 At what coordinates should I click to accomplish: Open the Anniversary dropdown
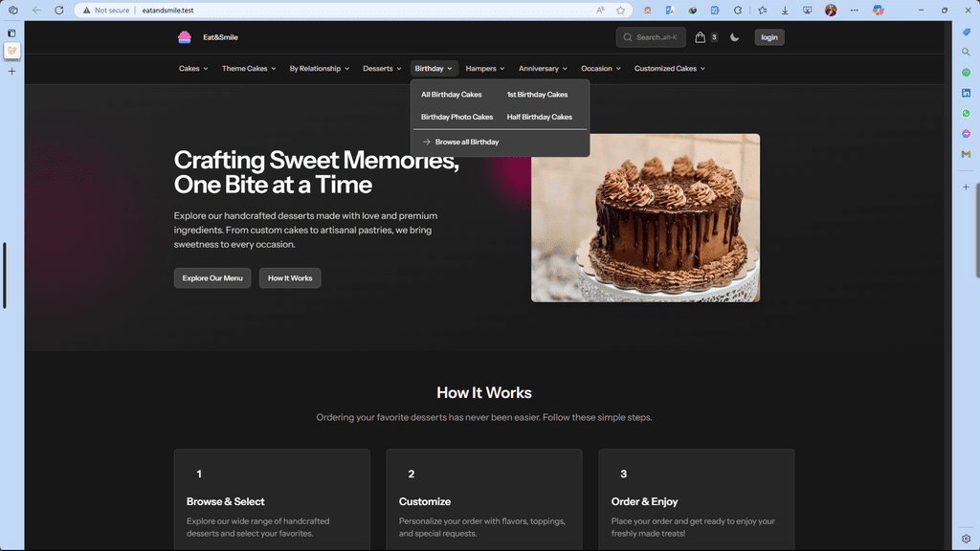pos(543,68)
